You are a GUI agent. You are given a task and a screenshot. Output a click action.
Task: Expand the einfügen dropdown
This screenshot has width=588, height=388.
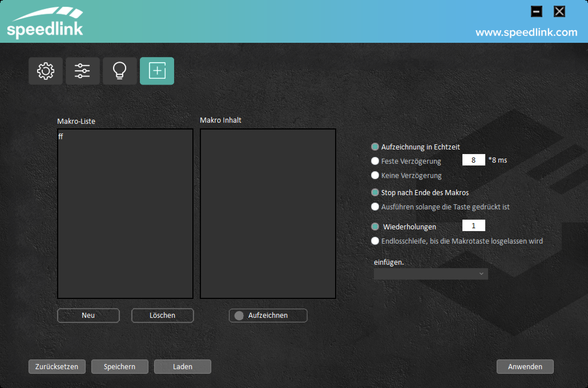(x=431, y=274)
